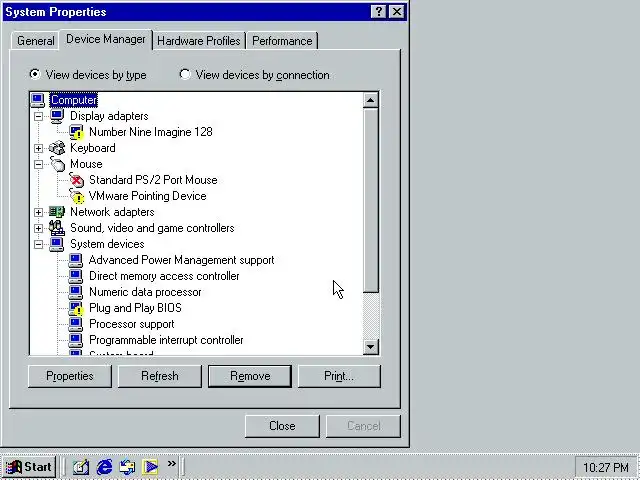This screenshot has width=640, height=480.
Task: Select the Processor support text
Action: (131, 324)
